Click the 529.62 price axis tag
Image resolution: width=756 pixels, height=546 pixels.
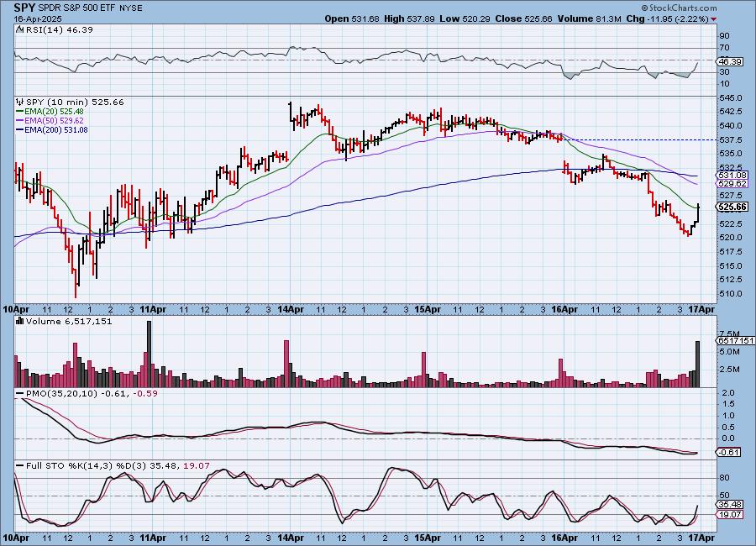(732, 184)
